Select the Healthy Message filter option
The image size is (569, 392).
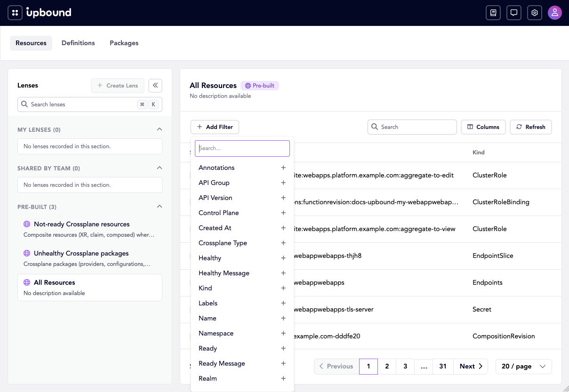[x=242, y=273]
